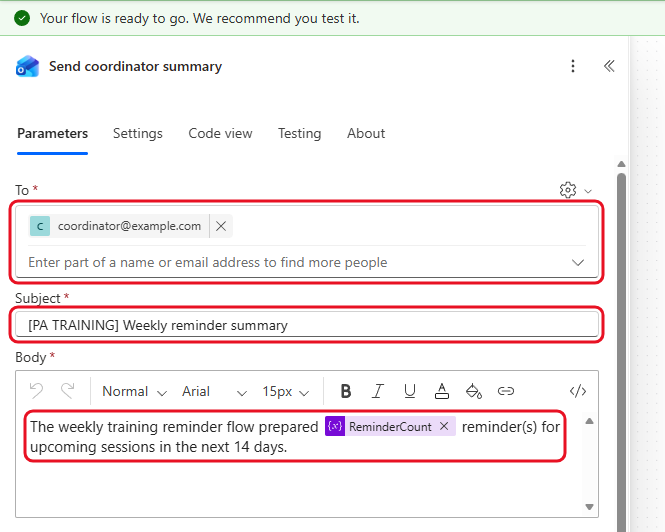The width and height of the screenshot is (665, 532).
Task: Click the panel scrollbar up arrow
Action: tap(621, 164)
